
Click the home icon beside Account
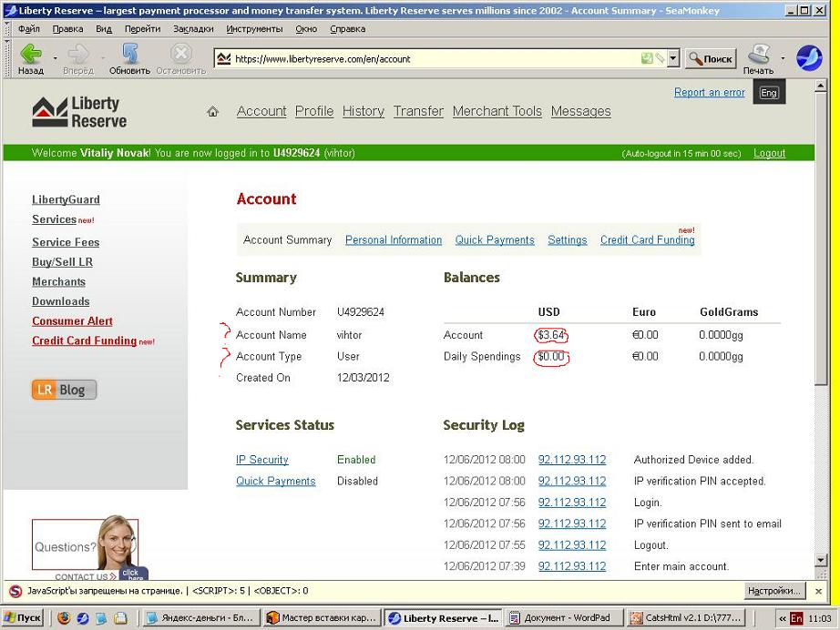(212, 111)
